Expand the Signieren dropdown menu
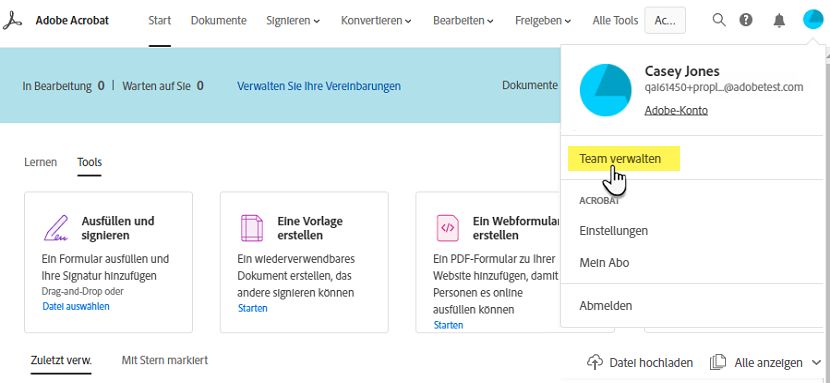Viewport: 830px width, 383px height. pos(293,21)
